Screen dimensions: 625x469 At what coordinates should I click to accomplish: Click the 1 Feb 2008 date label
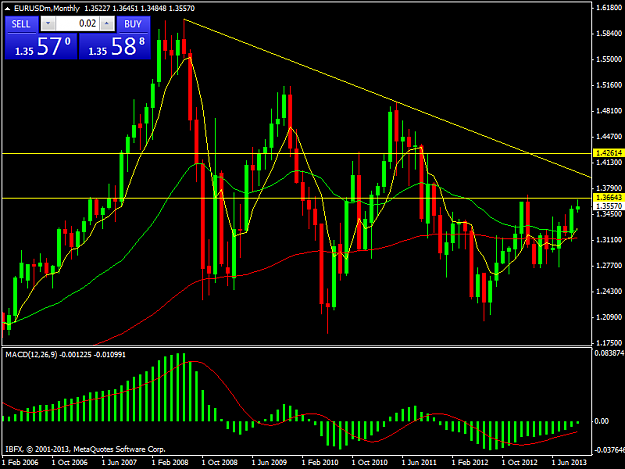[170, 462]
